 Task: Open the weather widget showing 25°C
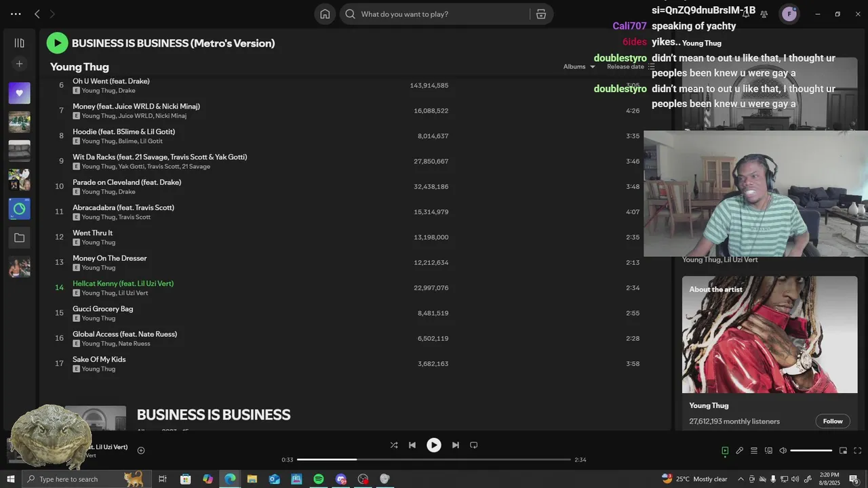pyautogui.click(x=694, y=479)
